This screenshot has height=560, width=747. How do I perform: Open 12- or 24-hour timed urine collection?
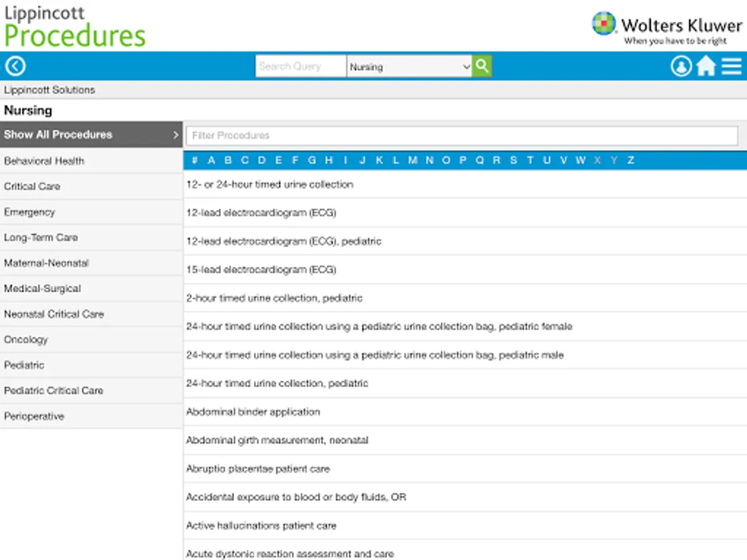pyautogui.click(x=465, y=184)
